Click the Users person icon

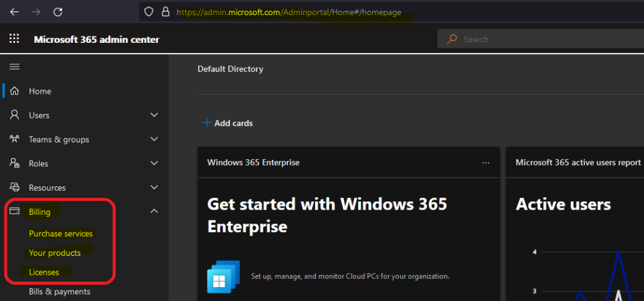point(15,115)
